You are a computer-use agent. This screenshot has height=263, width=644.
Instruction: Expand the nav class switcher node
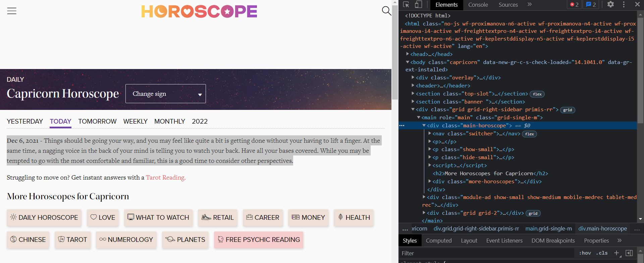tap(429, 133)
